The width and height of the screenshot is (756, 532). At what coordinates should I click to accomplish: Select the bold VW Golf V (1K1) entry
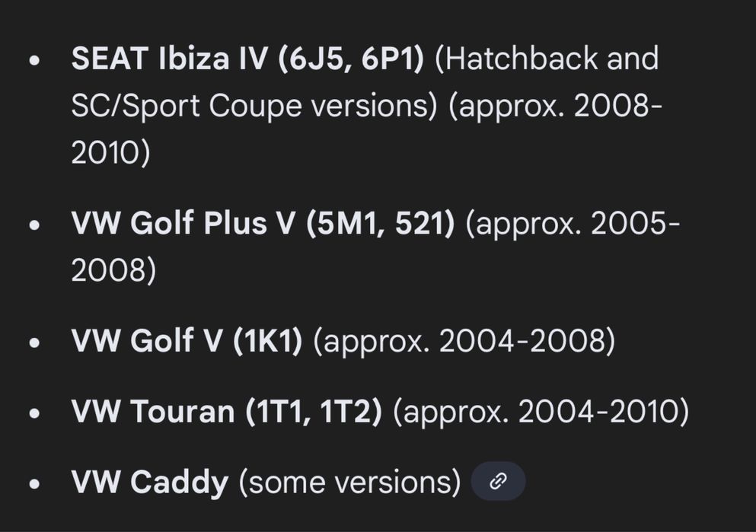click(187, 341)
